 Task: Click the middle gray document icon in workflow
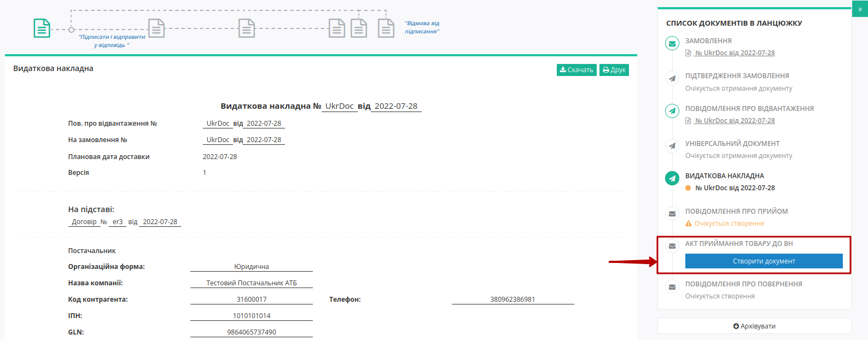tap(247, 28)
